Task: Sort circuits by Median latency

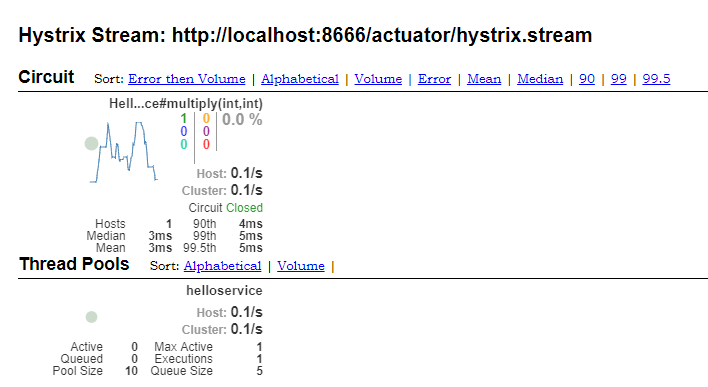Action: [x=540, y=79]
